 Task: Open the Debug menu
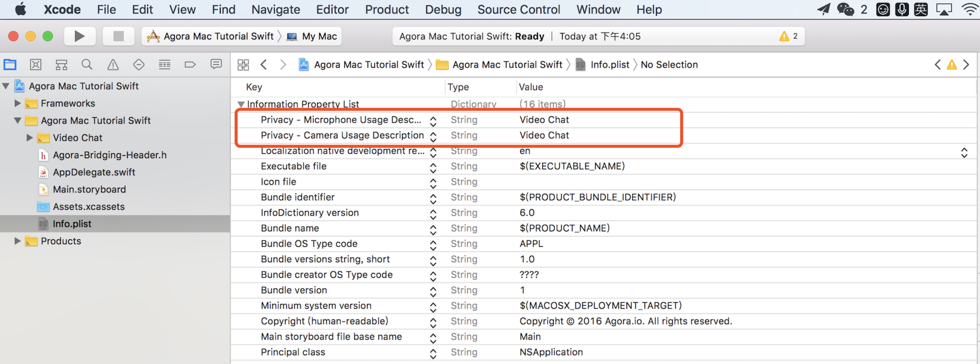(x=443, y=9)
